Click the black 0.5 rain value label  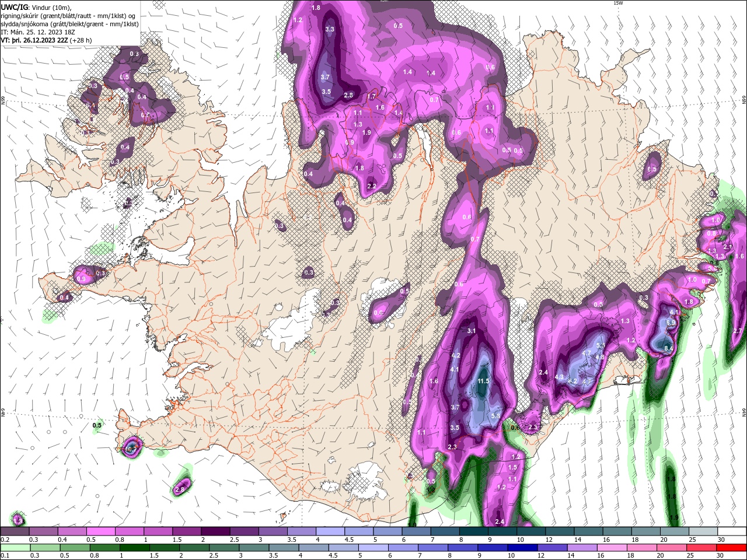point(97,425)
